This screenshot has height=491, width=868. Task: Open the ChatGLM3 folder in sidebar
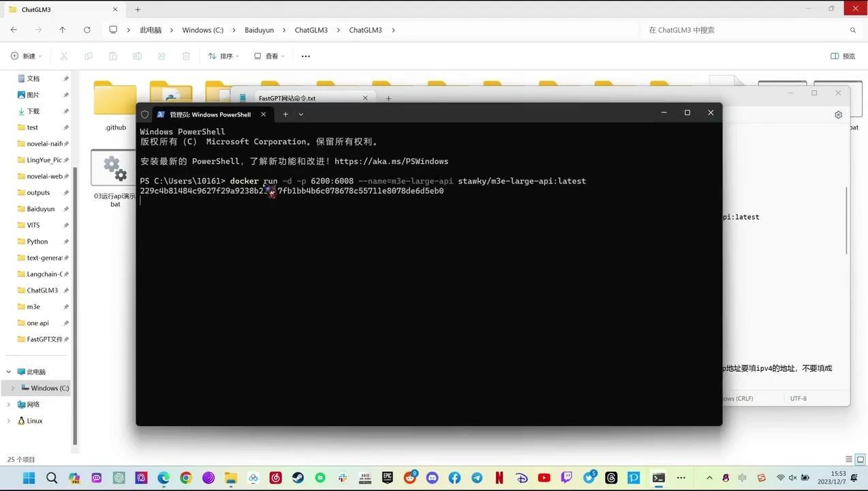[x=44, y=291]
